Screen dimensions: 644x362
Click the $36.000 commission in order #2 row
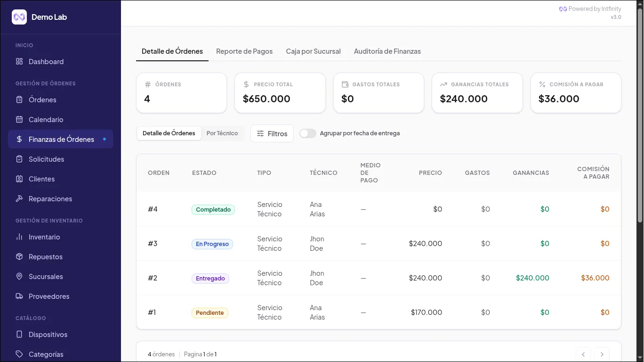click(595, 278)
